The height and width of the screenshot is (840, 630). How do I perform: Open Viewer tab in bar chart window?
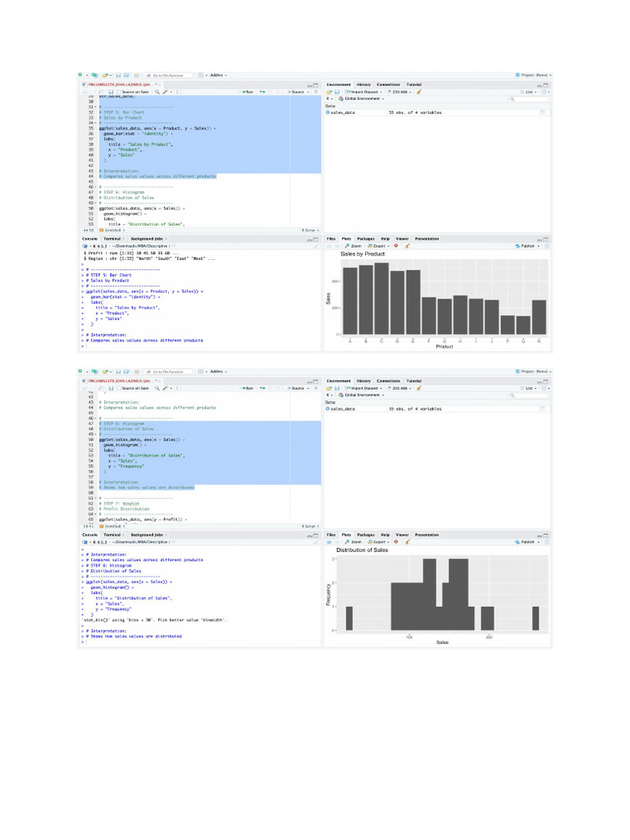point(402,239)
